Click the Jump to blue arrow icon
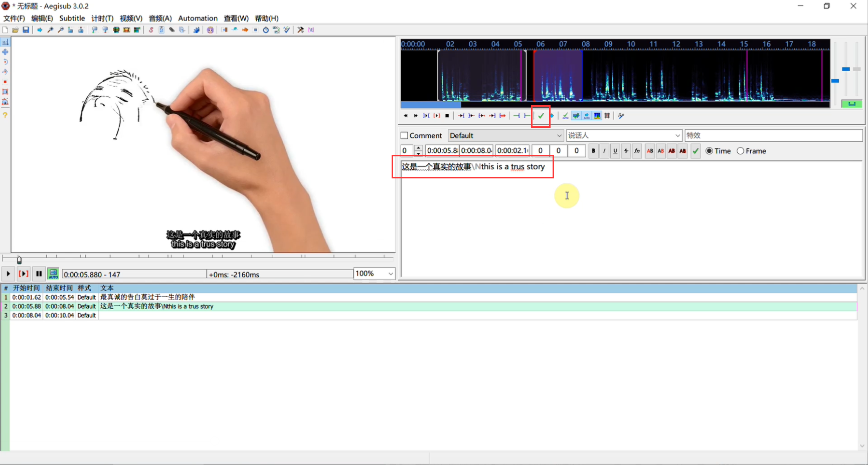 click(40, 30)
